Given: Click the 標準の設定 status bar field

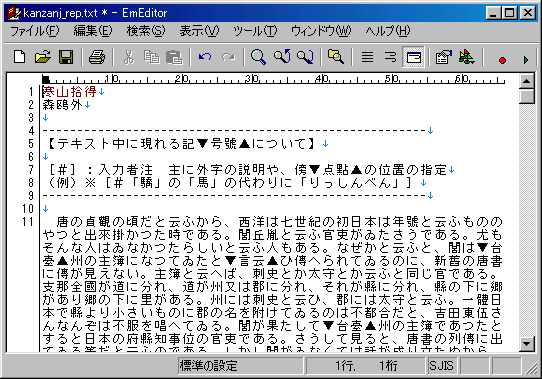Looking at the screenshot, I should 241,366.
